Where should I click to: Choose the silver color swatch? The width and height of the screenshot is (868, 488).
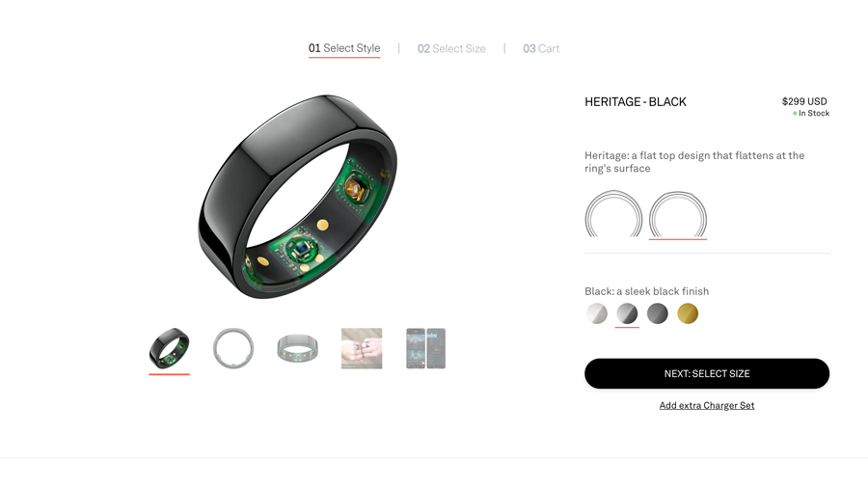pyautogui.click(x=597, y=313)
